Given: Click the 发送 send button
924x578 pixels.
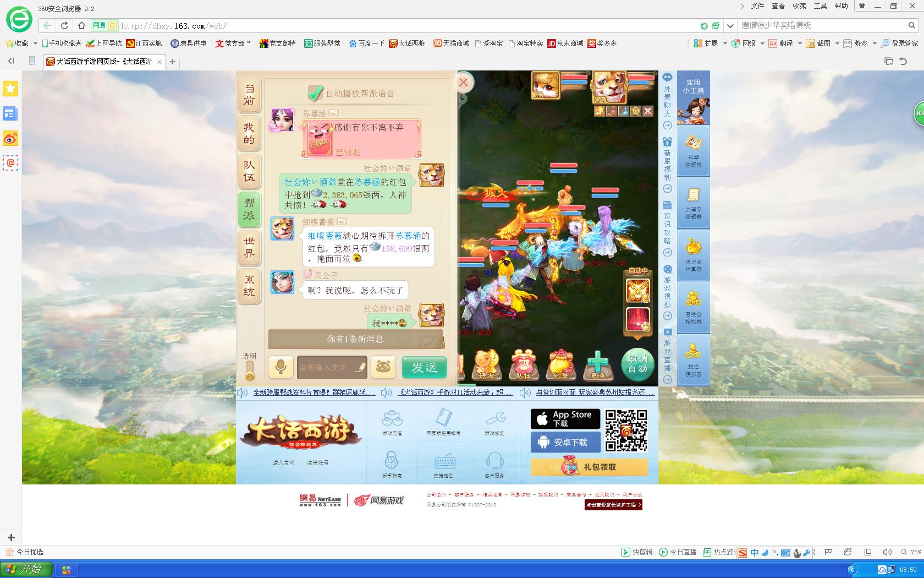Looking at the screenshot, I should click(x=424, y=367).
